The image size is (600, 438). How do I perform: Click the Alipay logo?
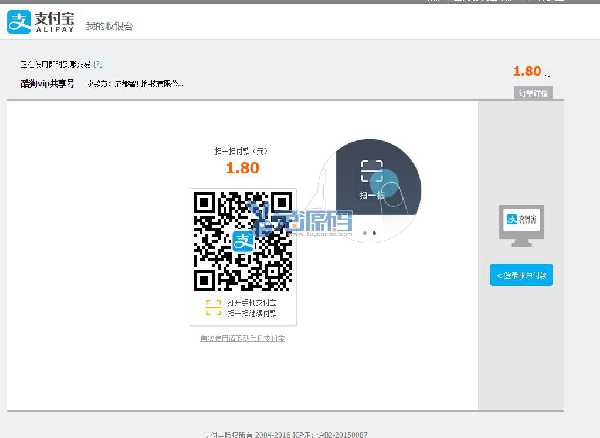point(41,22)
